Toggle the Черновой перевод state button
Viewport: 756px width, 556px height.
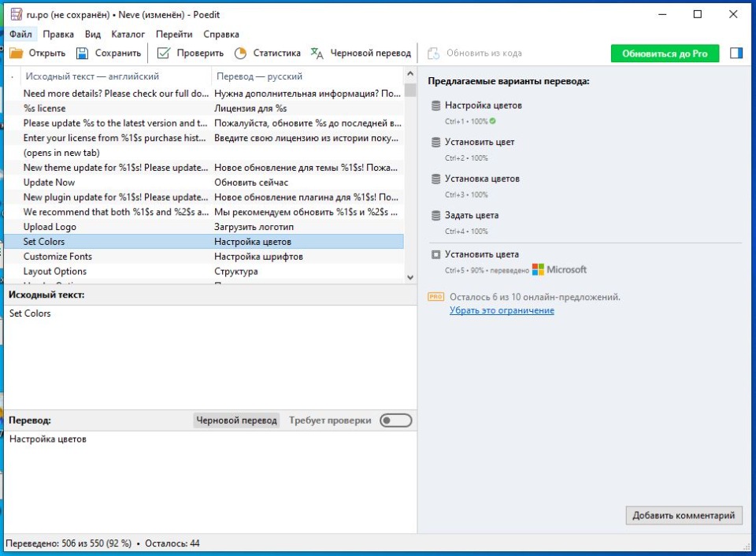point(236,421)
